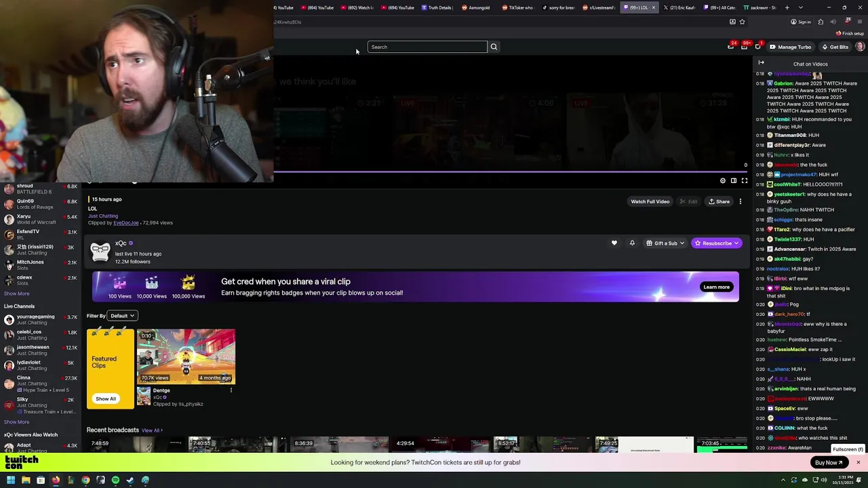868x488 pixels.
Task: Open Just Chatting category link
Action: 103,216
